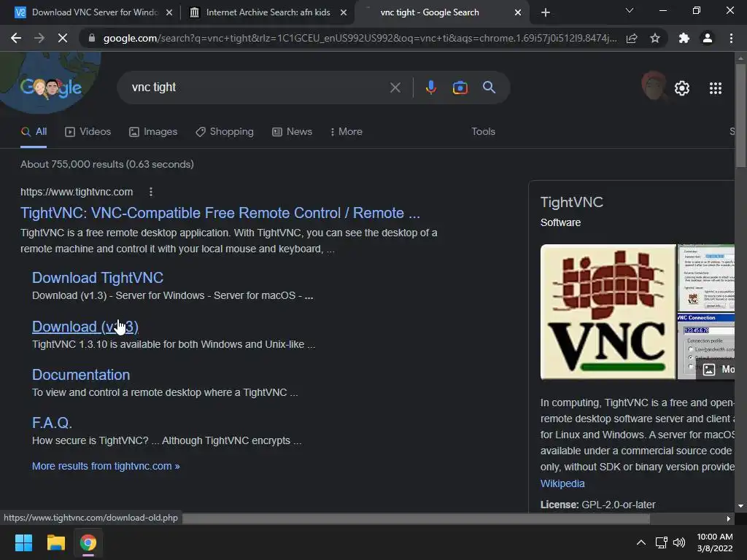This screenshot has width=747, height=560.
Task: Close the Download VNC Server tab
Action: pyautogui.click(x=169, y=12)
